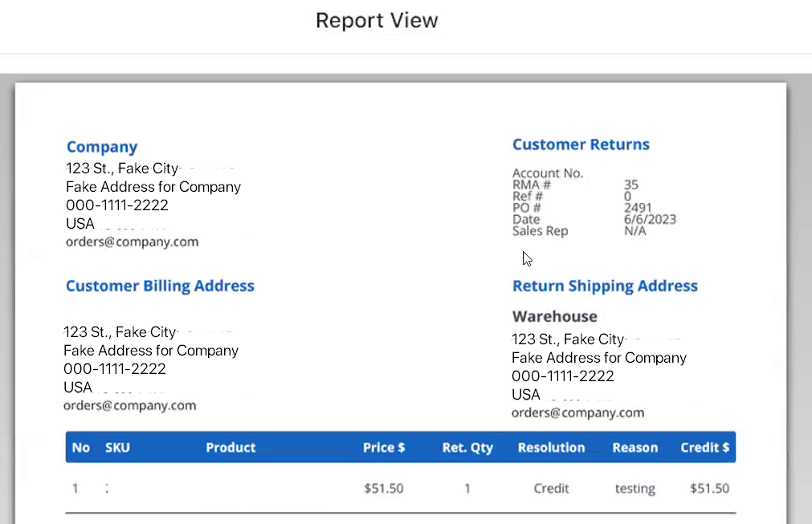Screen dimensions: 812x524
Task: Select the date 6/6/2023
Action: point(650,219)
